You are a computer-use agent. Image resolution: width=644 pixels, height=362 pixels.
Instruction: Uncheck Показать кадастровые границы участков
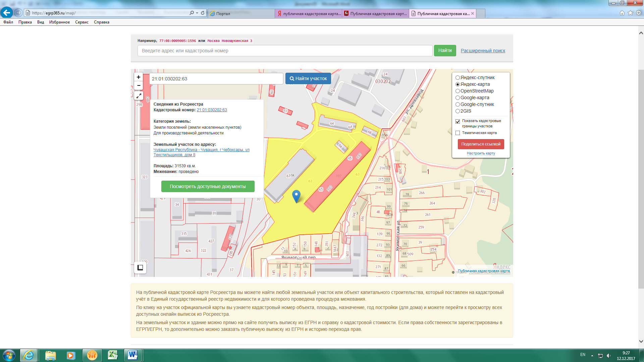(458, 121)
